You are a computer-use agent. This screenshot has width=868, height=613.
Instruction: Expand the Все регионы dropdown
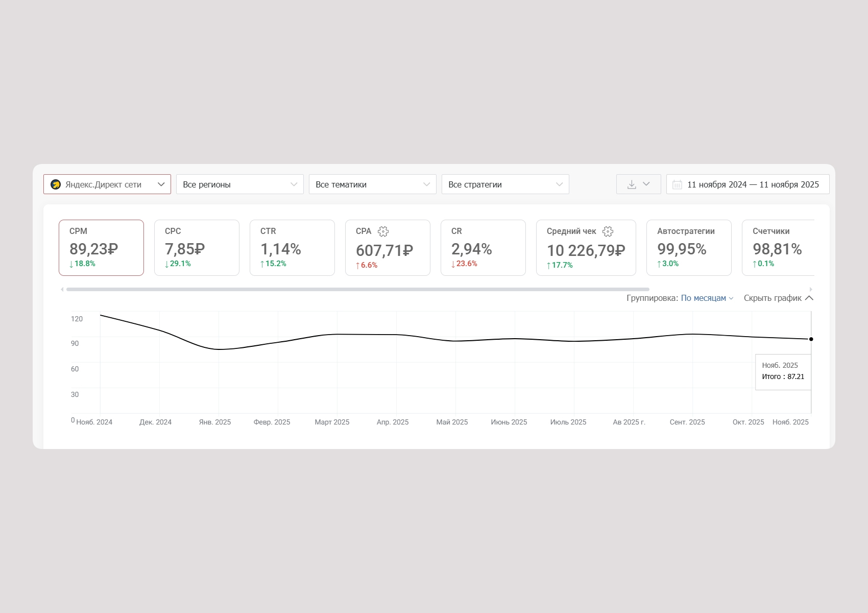pos(239,184)
